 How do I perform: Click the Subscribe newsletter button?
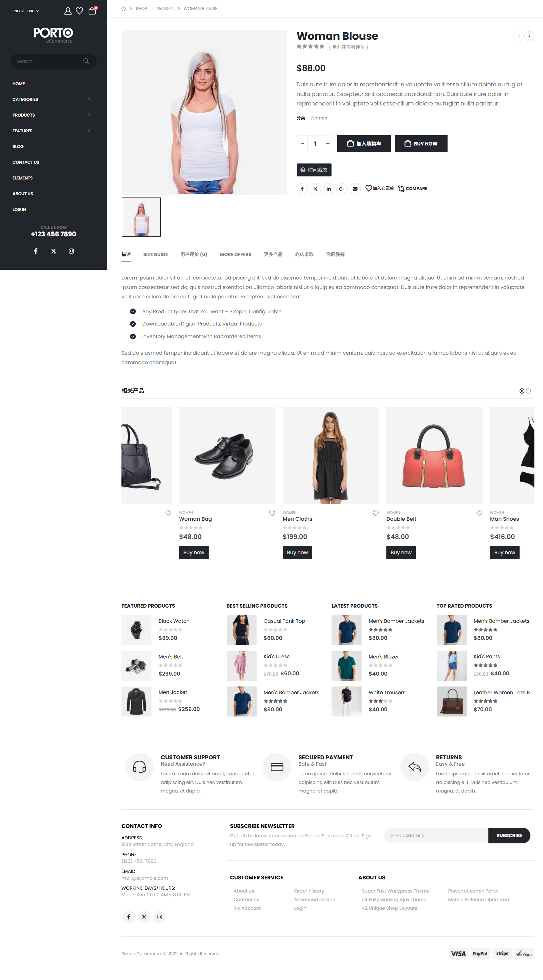tap(509, 835)
